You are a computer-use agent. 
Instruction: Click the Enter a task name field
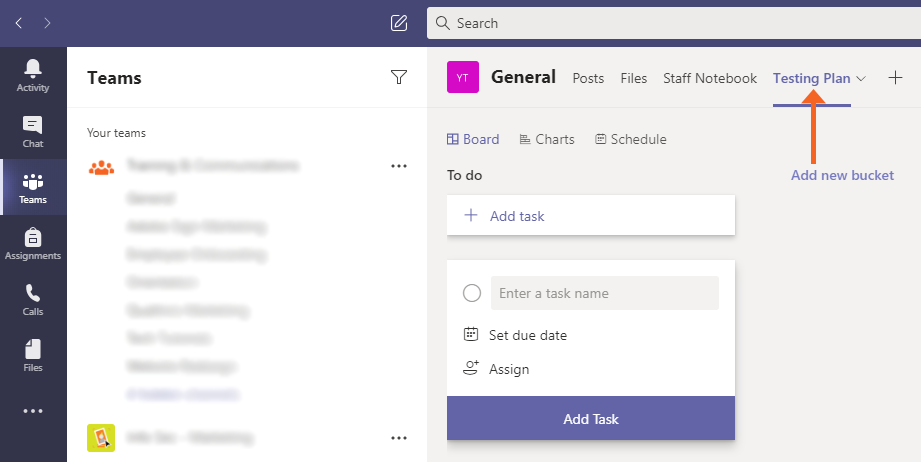click(604, 293)
